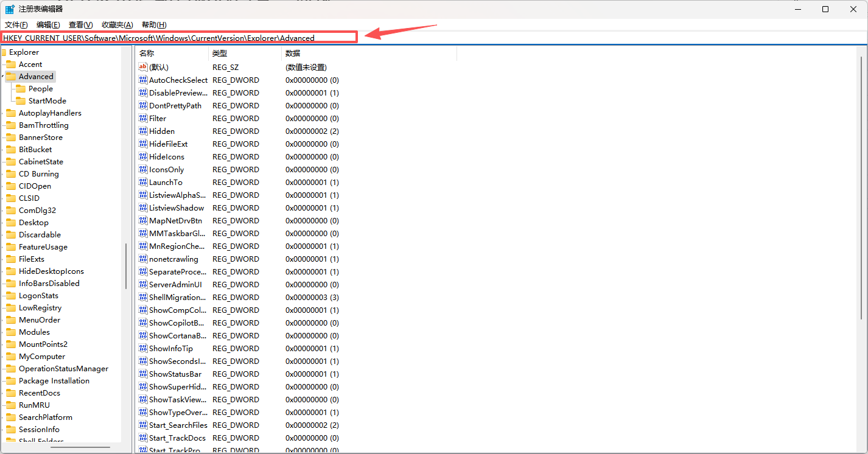Click the BitBucket folder icon
868x454 pixels.
[x=11, y=150]
